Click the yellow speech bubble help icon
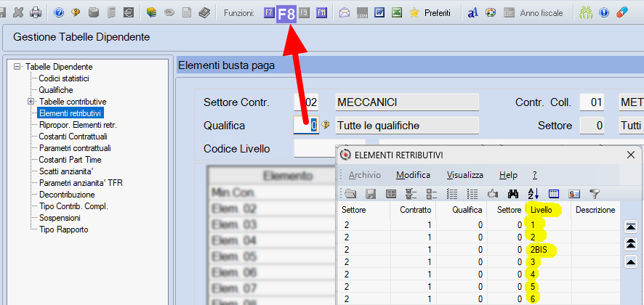The image size is (644, 305). (76, 13)
